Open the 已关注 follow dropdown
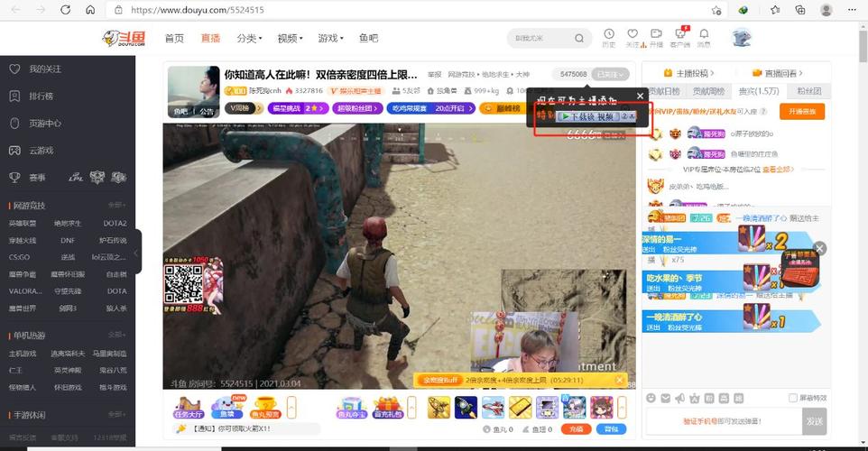Screen dimensions: 868x451 click(x=610, y=74)
